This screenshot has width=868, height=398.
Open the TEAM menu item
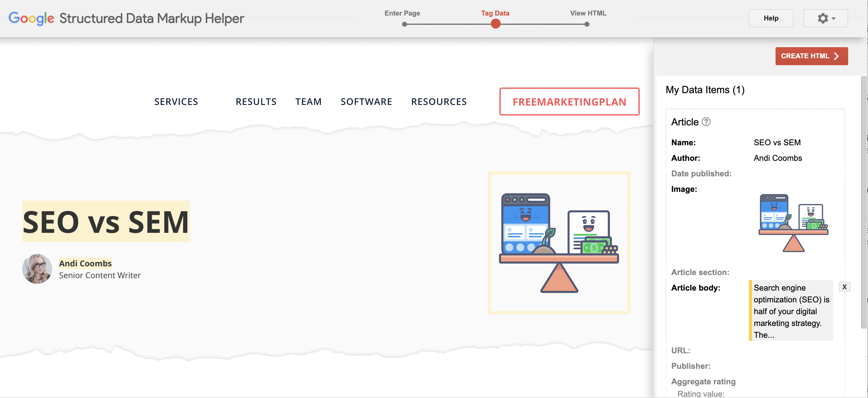point(308,102)
